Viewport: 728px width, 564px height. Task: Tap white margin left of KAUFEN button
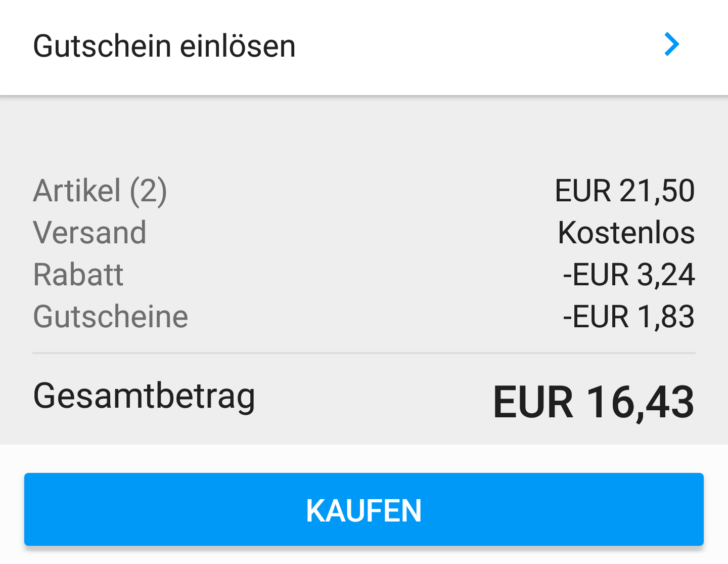11,509
